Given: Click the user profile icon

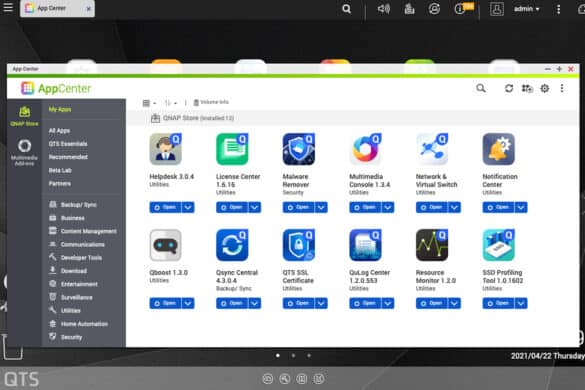Looking at the screenshot, I should [497, 9].
